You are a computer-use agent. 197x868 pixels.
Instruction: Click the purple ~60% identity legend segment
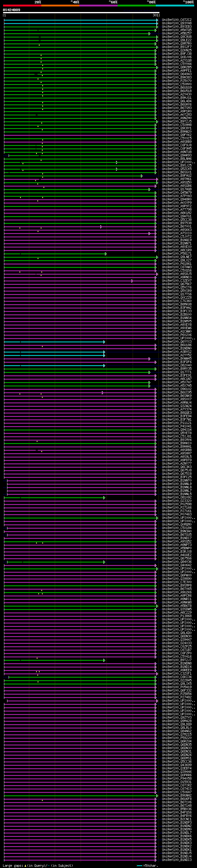[98, 6]
